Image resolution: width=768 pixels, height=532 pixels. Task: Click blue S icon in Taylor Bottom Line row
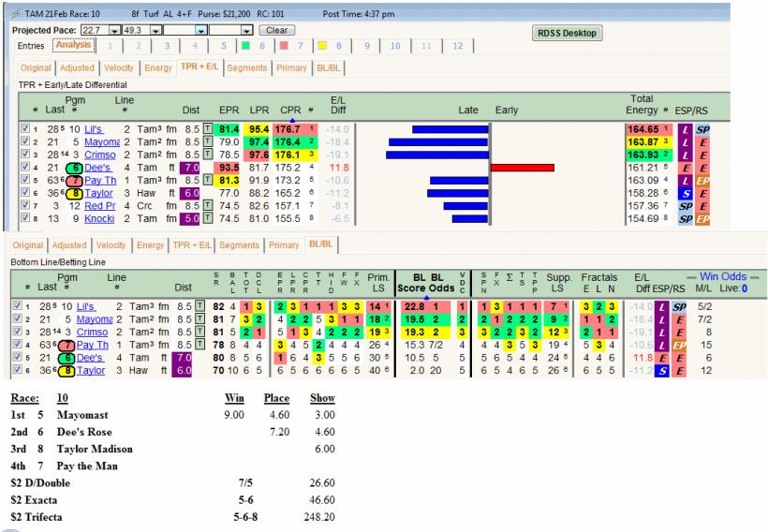click(x=662, y=370)
